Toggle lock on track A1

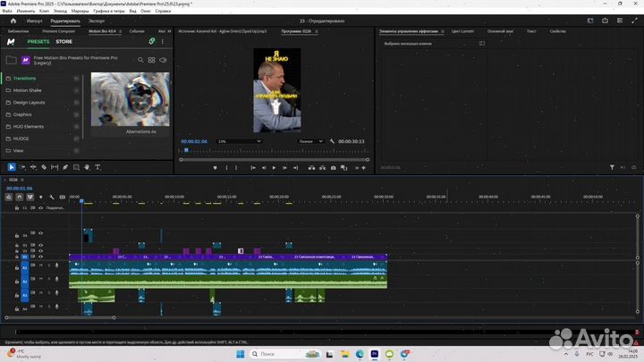pos(17,267)
